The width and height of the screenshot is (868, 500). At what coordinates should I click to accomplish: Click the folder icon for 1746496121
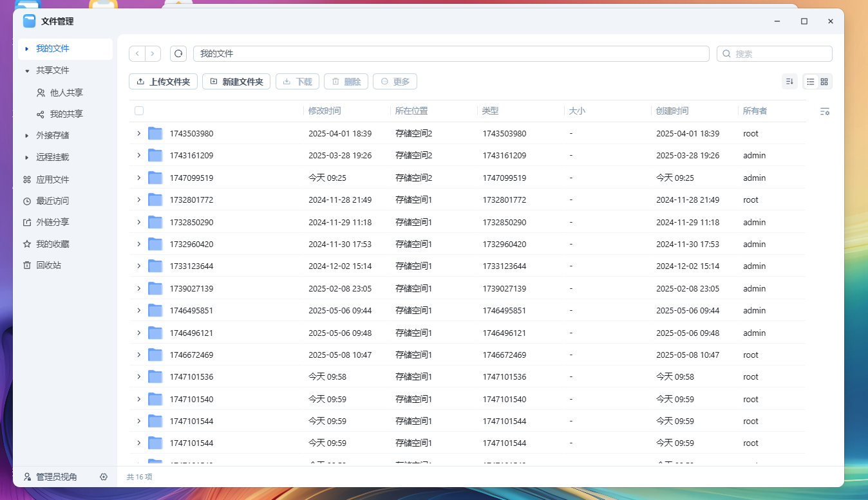(x=155, y=333)
